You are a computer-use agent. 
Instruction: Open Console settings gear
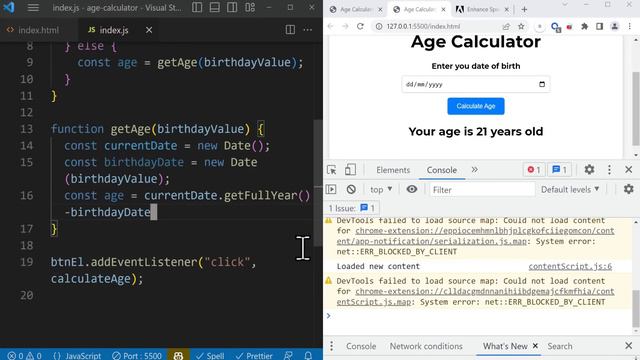pos(629,189)
